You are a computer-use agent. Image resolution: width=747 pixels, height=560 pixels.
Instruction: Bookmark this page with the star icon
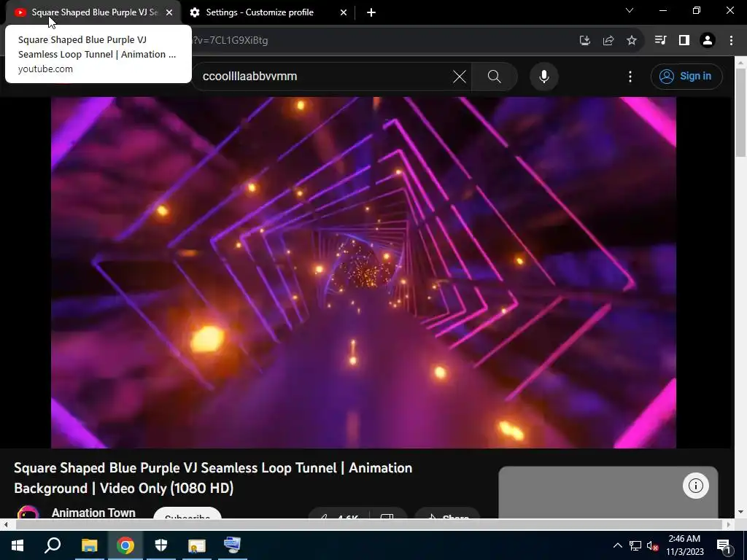coord(631,41)
